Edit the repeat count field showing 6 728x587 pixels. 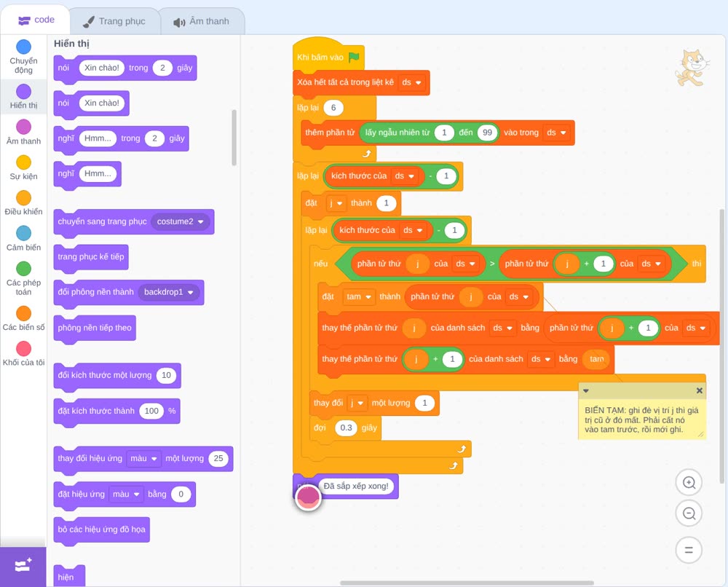pyautogui.click(x=333, y=108)
